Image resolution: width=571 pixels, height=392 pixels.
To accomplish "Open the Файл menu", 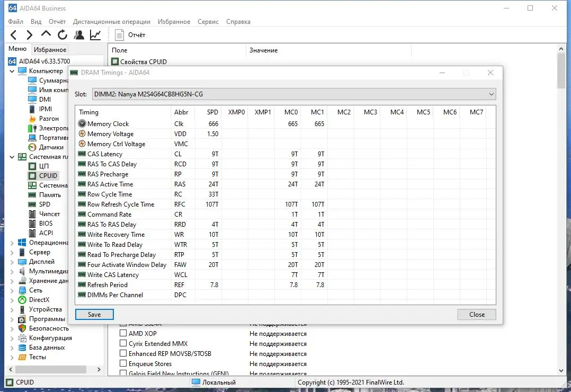I will point(16,22).
